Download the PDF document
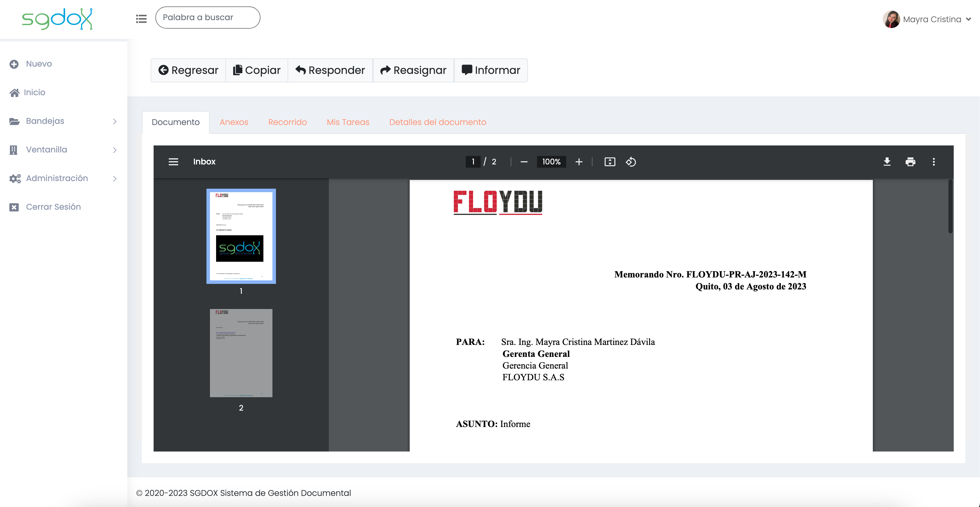980x507 pixels. click(887, 162)
